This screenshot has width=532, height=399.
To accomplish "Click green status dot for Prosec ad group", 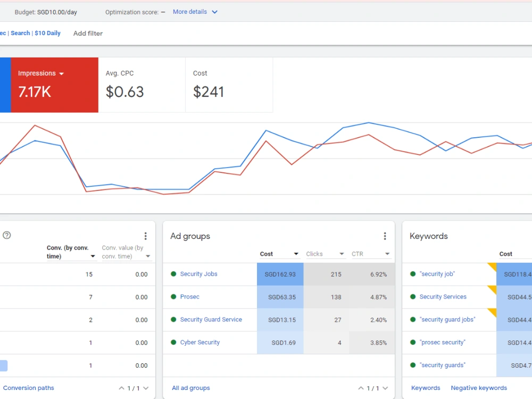I will (x=173, y=296).
